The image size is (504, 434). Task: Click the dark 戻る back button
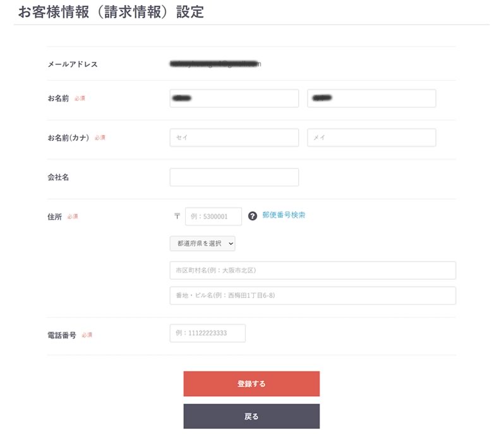pos(251,416)
